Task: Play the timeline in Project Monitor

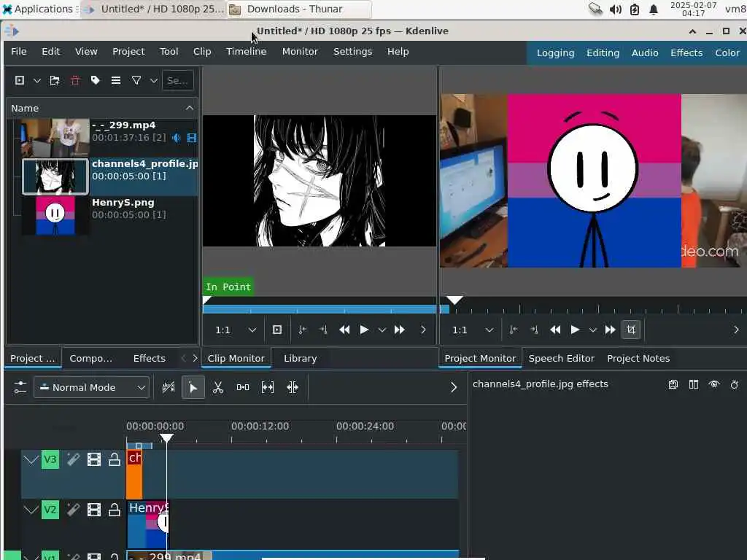Action: click(x=575, y=330)
